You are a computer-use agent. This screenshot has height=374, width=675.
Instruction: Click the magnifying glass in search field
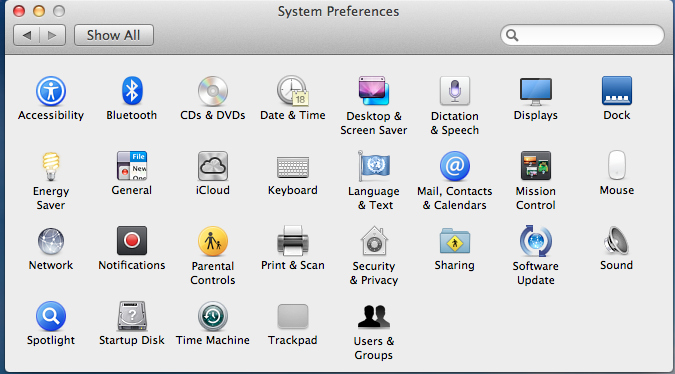click(512, 35)
